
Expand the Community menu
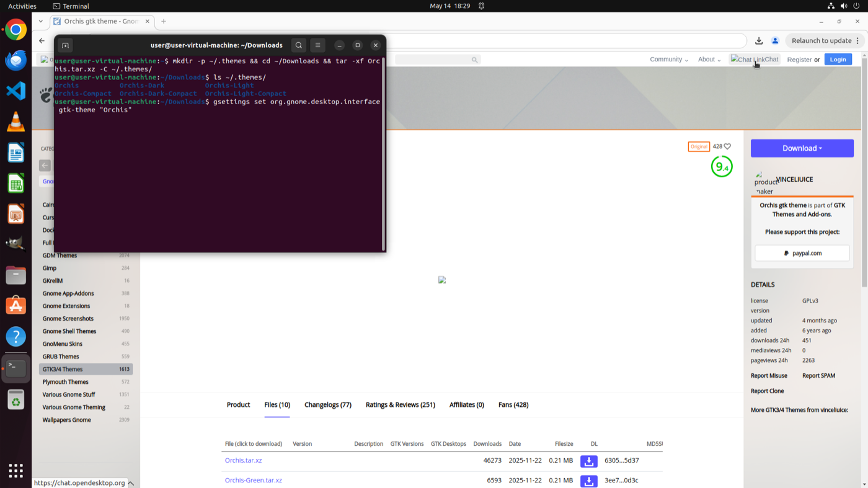[669, 60]
